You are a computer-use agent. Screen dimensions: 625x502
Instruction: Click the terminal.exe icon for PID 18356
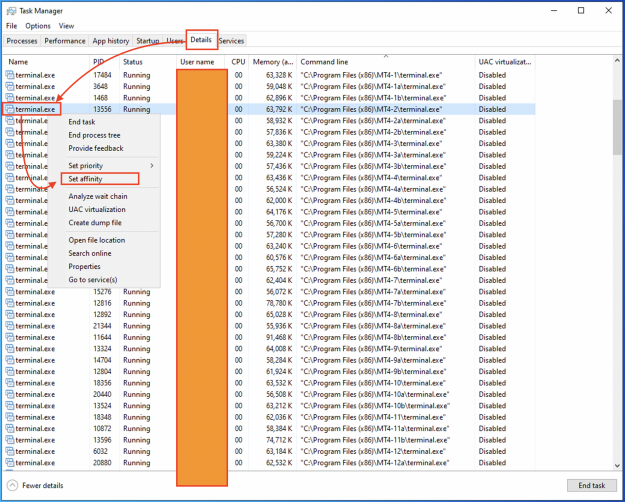[10, 383]
